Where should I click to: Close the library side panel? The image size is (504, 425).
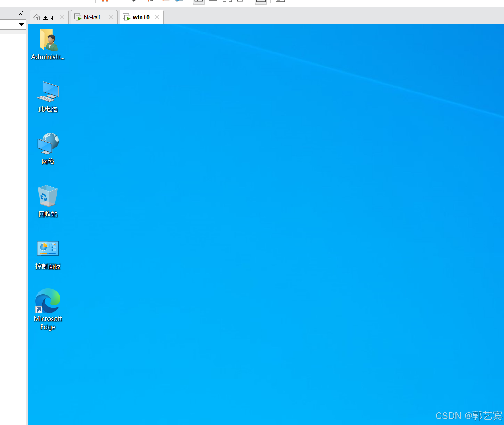click(20, 13)
